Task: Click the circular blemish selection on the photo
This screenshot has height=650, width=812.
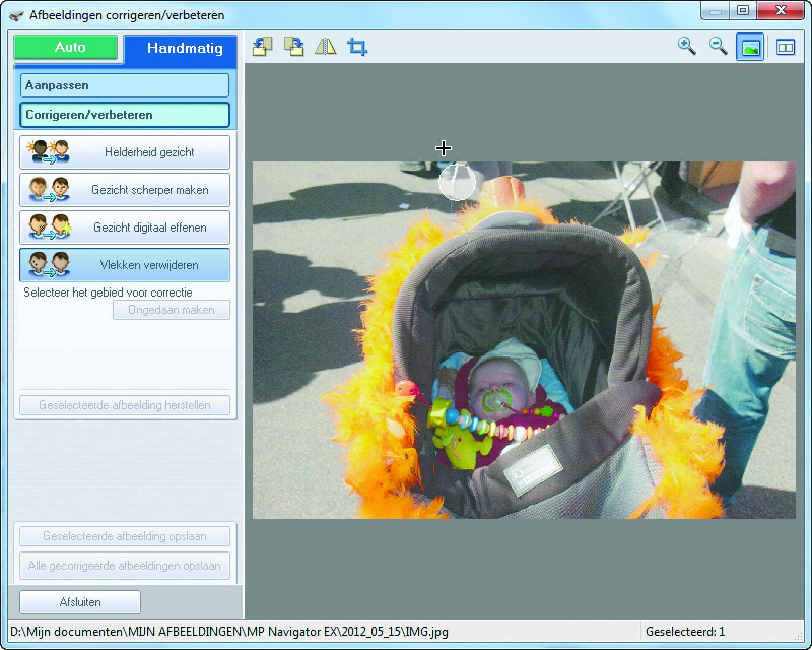Action: pos(457,182)
